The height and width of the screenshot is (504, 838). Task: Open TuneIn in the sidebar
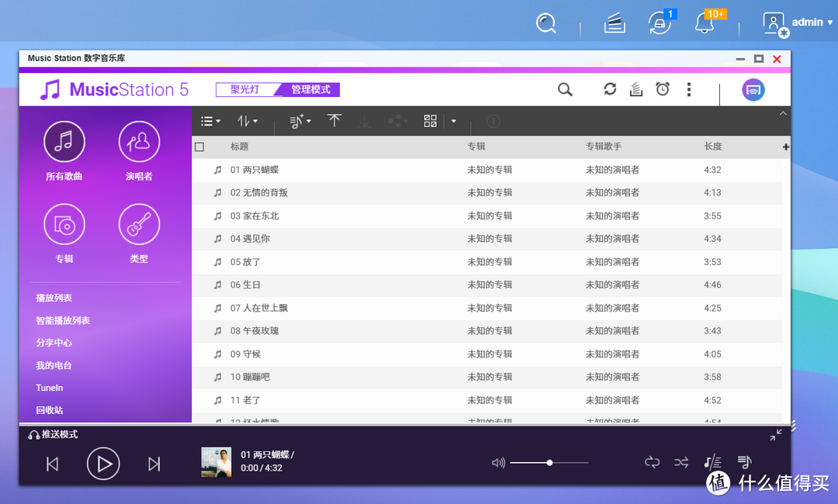[x=50, y=388]
